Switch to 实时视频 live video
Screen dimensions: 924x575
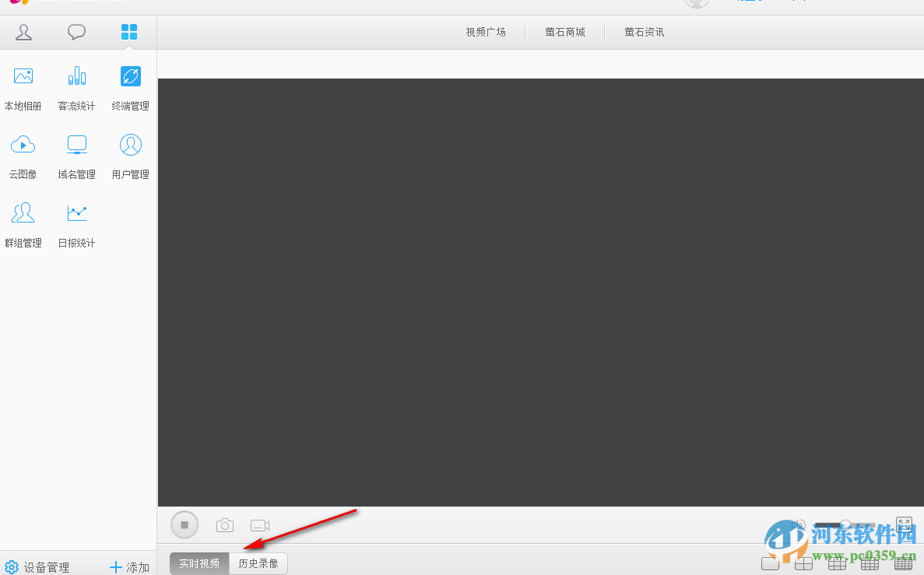pyautogui.click(x=199, y=563)
